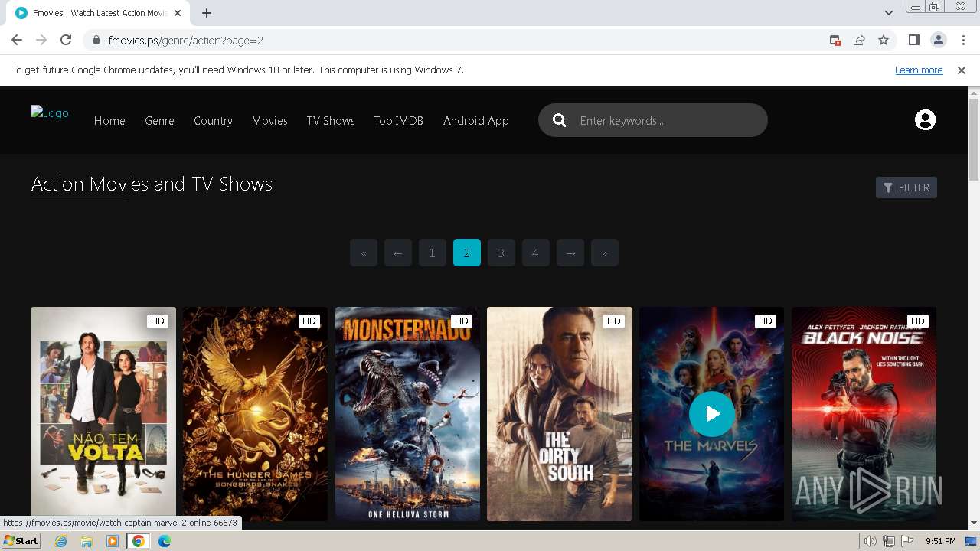Open the volume speaker tray icon

pos(870,541)
